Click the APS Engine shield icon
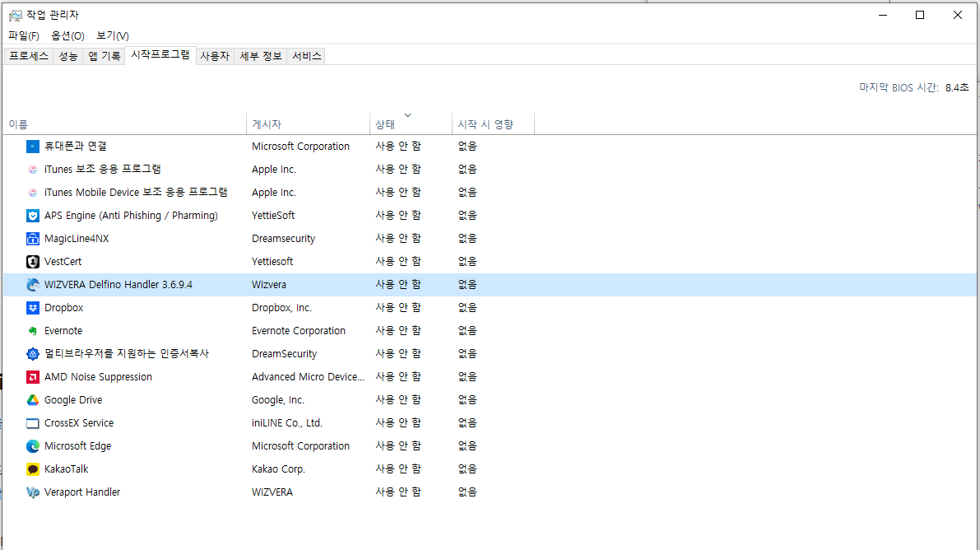The image size is (980, 550). 33,216
